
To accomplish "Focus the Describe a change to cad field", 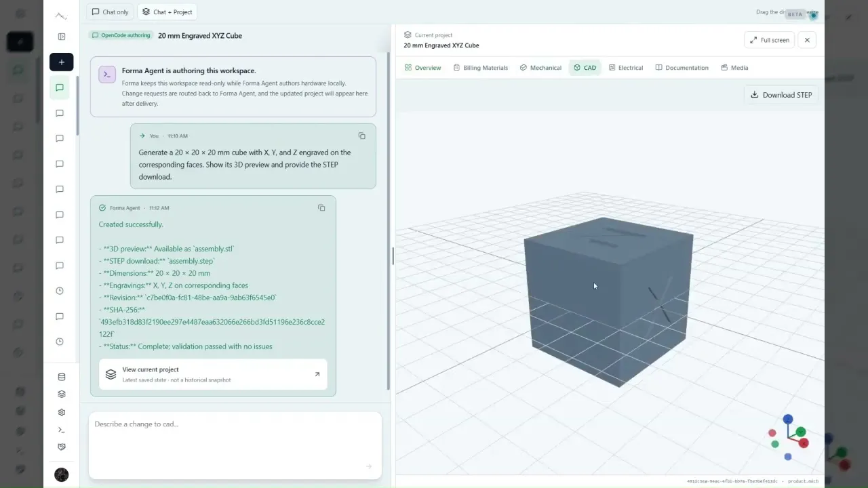I will 235,445.
